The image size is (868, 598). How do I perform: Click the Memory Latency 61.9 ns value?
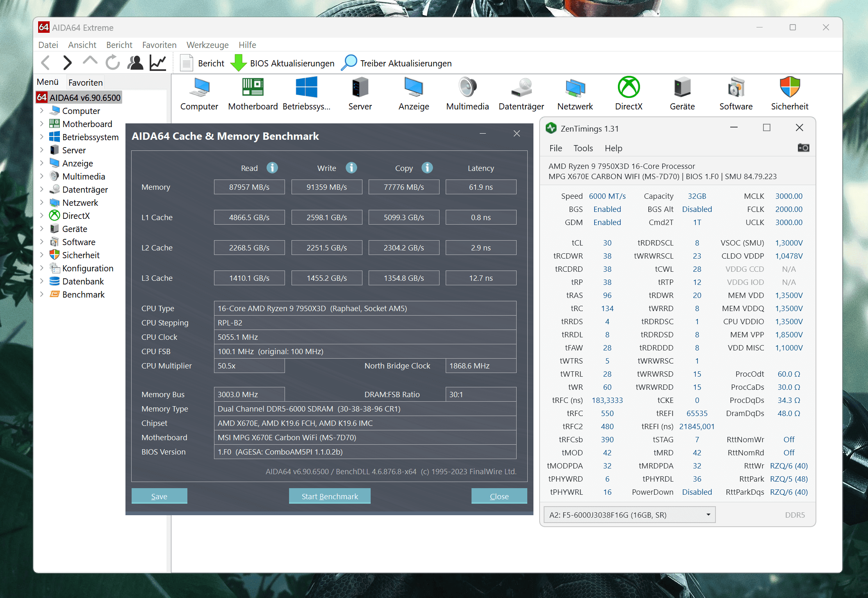coord(481,187)
